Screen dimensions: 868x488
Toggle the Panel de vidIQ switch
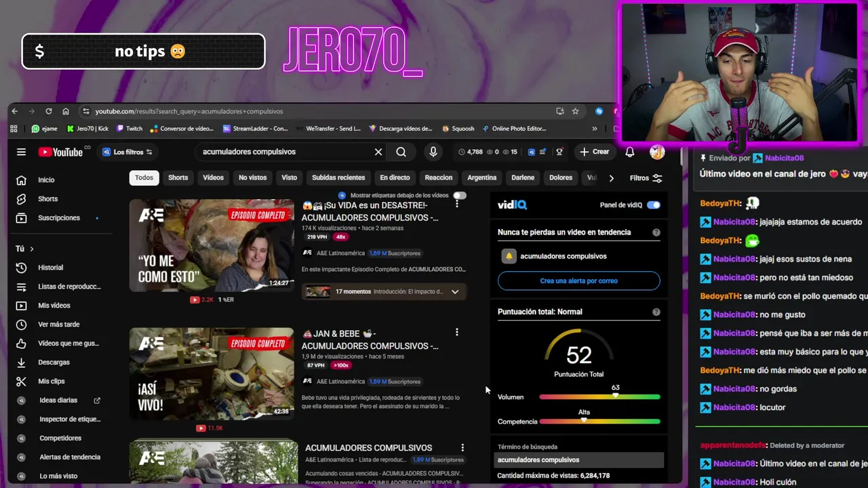click(x=653, y=205)
